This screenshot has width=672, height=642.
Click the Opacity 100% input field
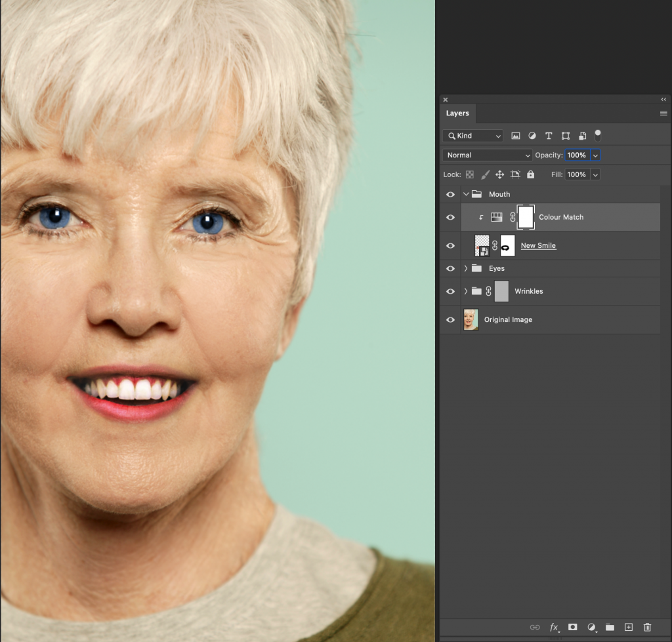pos(577,155)
